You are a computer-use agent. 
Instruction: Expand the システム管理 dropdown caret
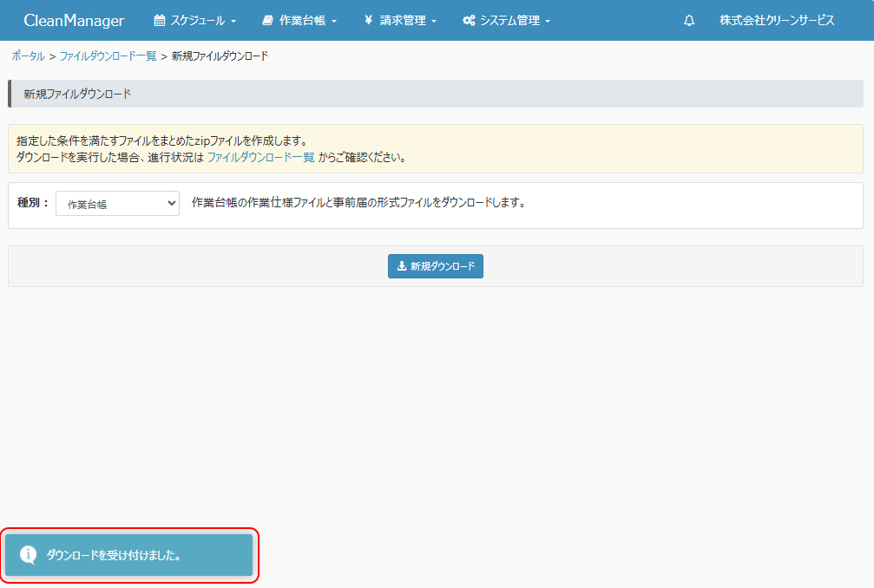coord(548,22)
